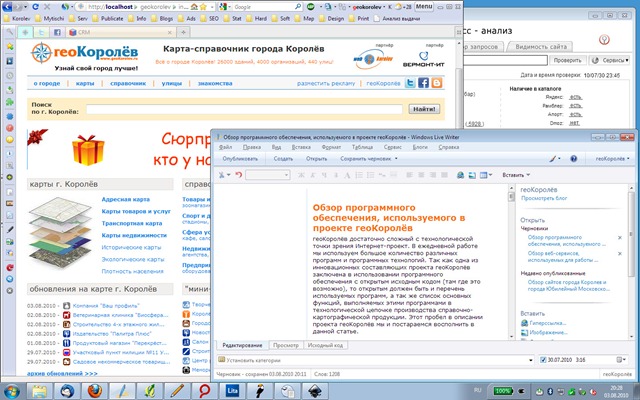The image size is (640, 400).
Task: Open the SEO bookmarks folder
Action: coord(209,18)
